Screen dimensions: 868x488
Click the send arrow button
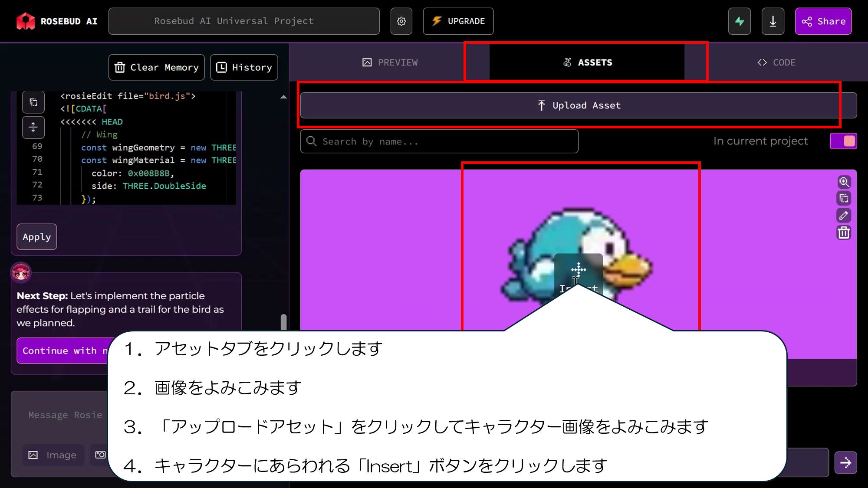coord(845,463)
